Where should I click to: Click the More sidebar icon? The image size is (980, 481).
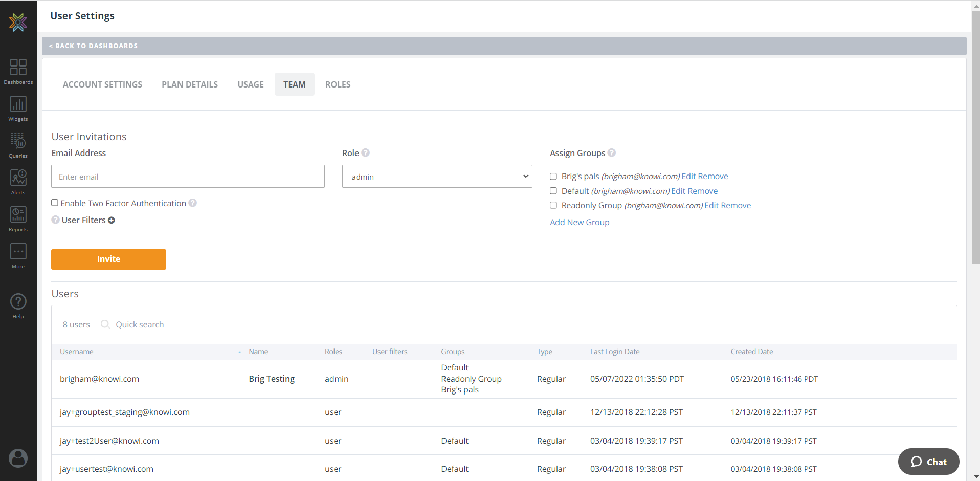pos(18,255)
